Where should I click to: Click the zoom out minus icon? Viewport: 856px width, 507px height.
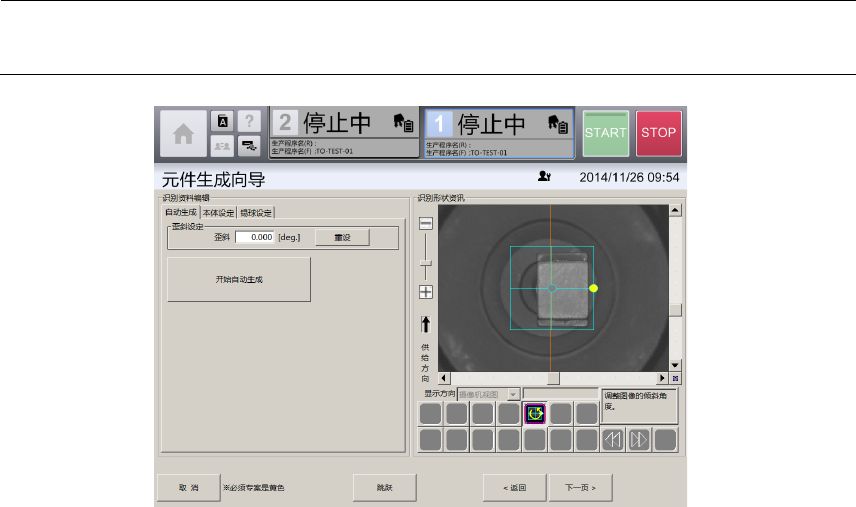425,223
